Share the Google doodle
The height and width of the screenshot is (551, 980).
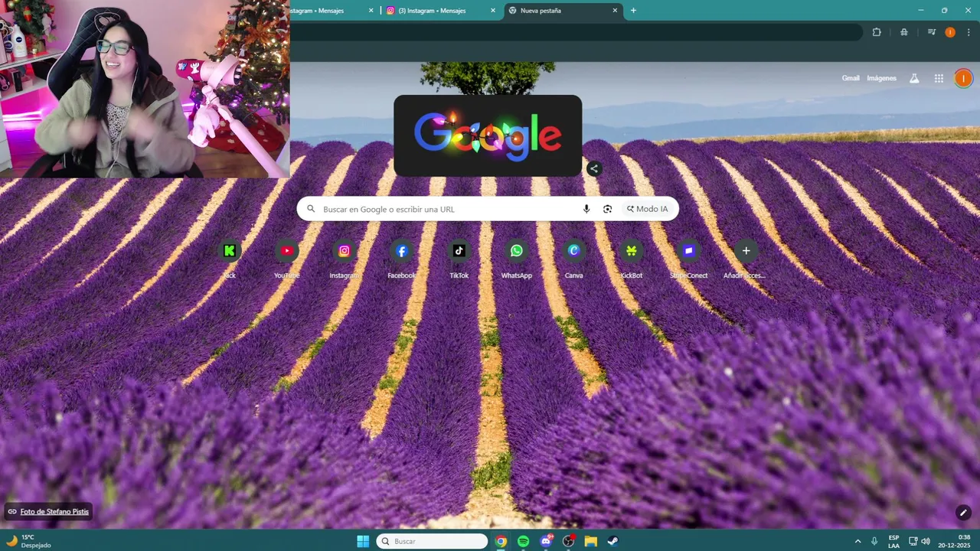point(594,169)
